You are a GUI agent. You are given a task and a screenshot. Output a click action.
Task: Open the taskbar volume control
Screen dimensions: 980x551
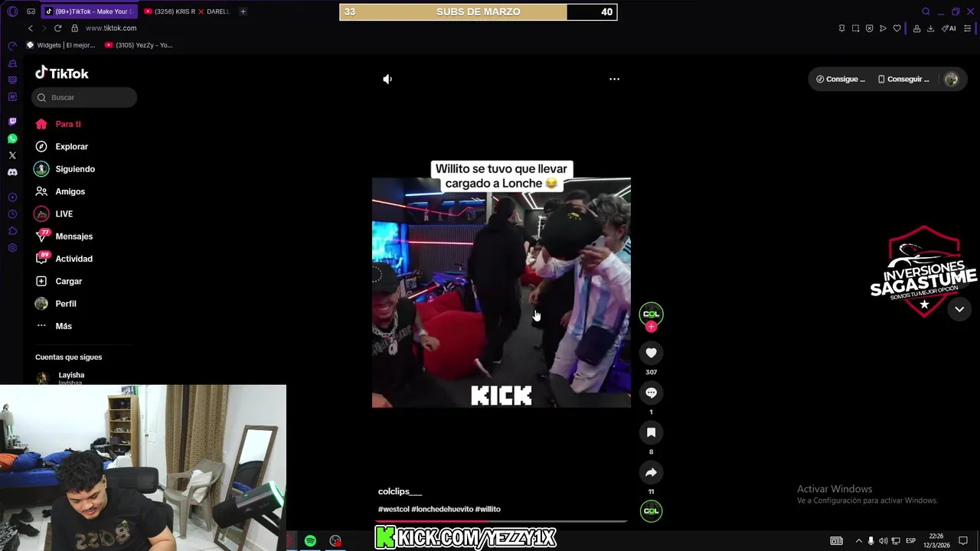coord(883,541)
